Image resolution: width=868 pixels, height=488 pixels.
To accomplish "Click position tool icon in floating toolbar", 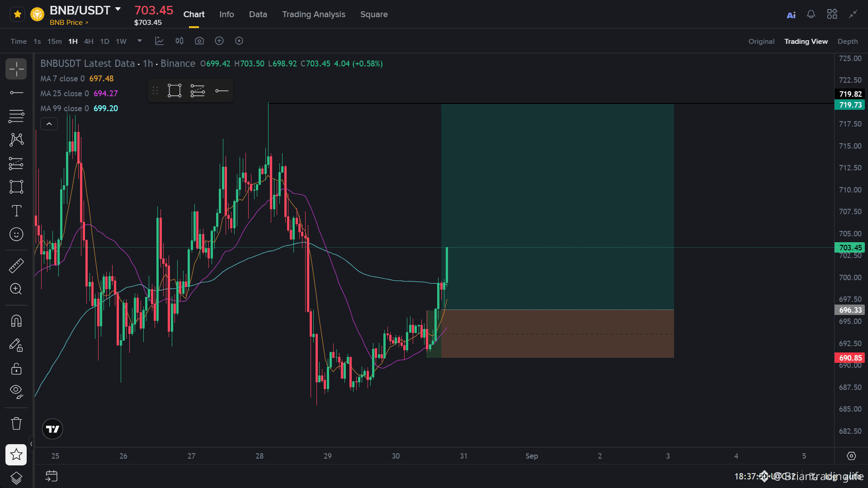I will [198, 91].
